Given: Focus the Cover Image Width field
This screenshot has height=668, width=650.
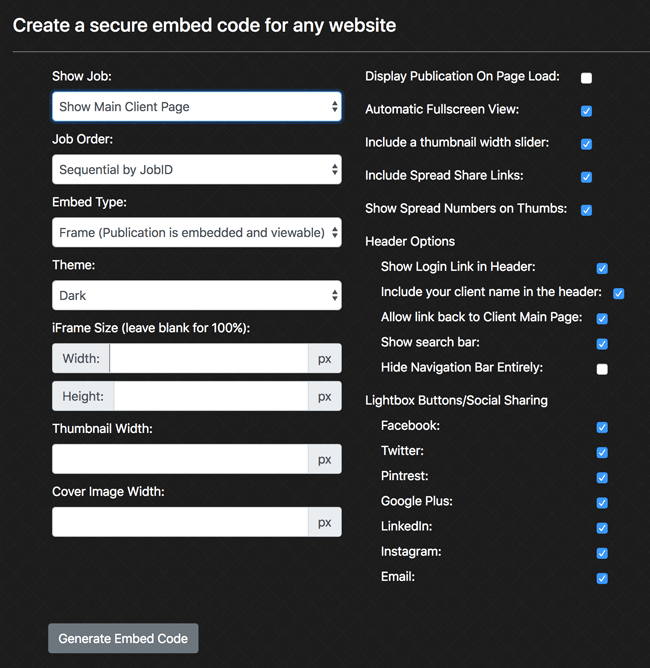Looking at the screenshot, I should pyautogui.click(x=180, y=522).
